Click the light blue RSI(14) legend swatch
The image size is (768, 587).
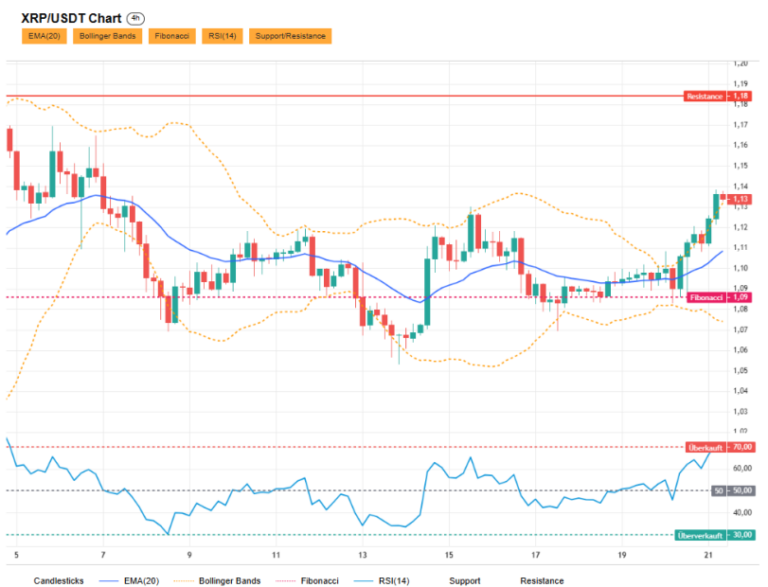coord(363,581)
